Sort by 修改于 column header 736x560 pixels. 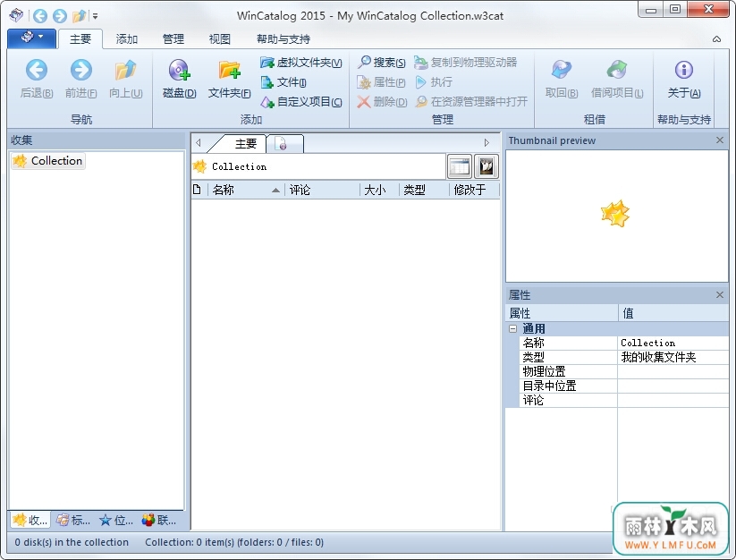pos(474,191)
